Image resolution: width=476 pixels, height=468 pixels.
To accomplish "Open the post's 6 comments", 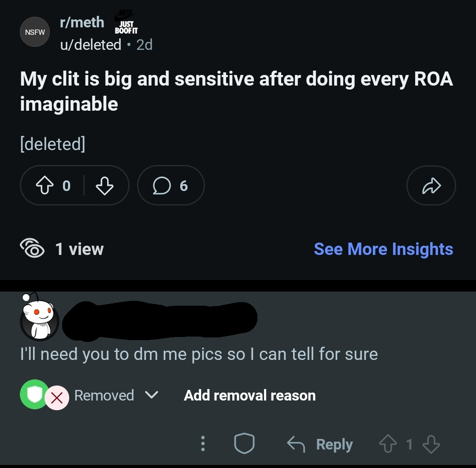I will click(171, 186).
